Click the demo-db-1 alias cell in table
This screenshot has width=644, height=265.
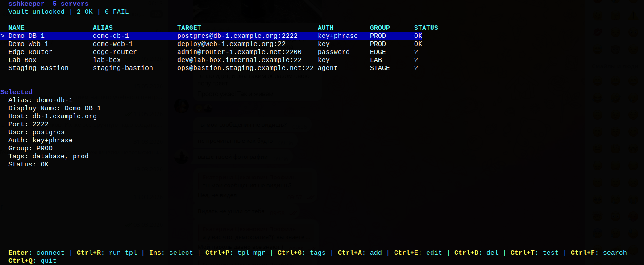tap(111, 36)
